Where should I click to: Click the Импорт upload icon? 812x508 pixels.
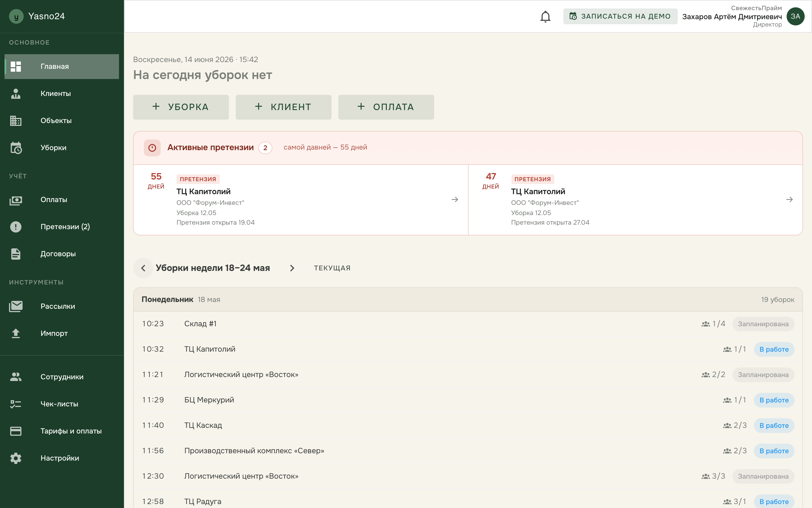[16, 333]
